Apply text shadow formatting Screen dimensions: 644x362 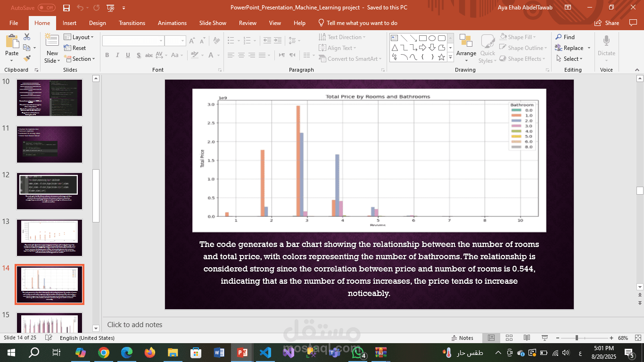tap(138, 55)
